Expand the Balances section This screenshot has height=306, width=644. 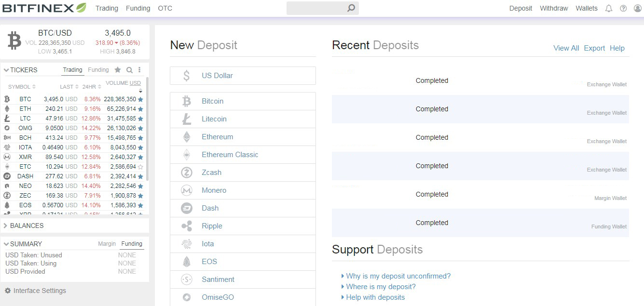coord(5,225)
